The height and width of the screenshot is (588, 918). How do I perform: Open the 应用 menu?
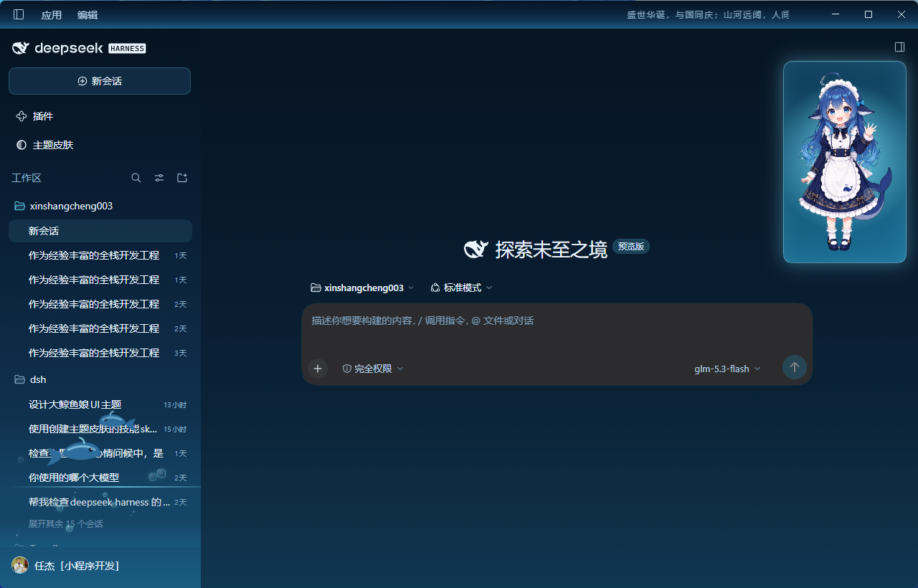(x=52, y=15)
